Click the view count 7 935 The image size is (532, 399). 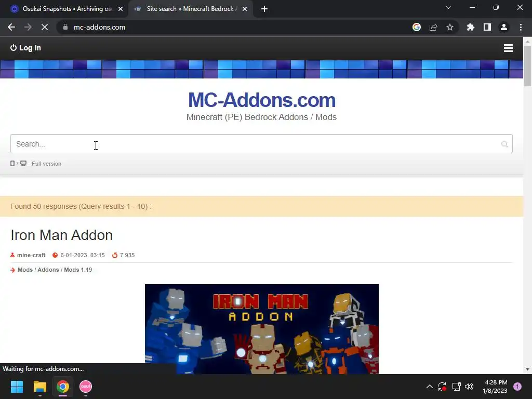coord(127,255)
